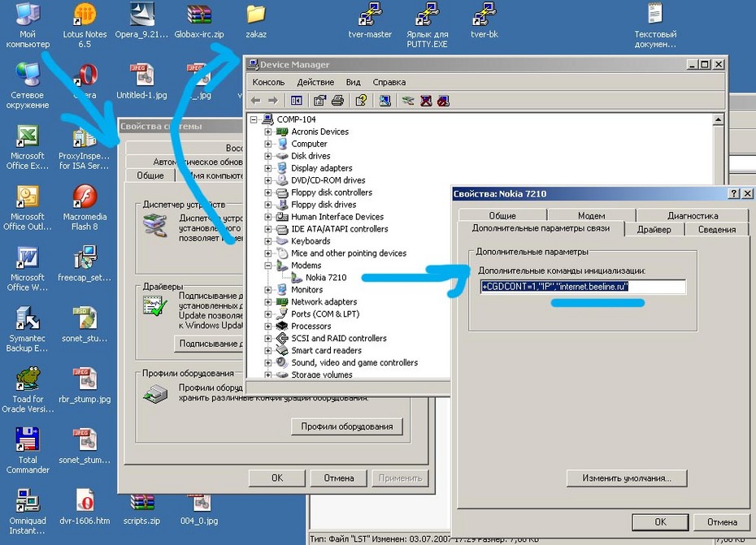Expand the Network adapters node

267,301
